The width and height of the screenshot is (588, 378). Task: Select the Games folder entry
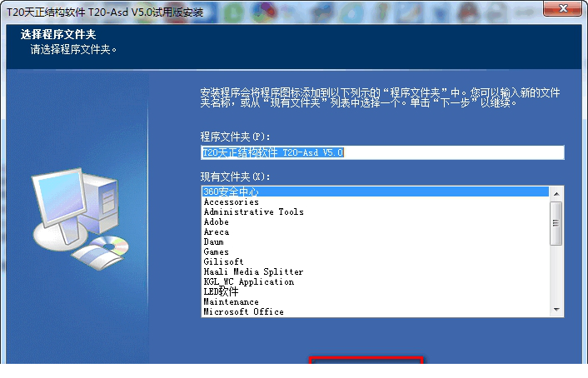pyautogui.click(x=376, y=251)
